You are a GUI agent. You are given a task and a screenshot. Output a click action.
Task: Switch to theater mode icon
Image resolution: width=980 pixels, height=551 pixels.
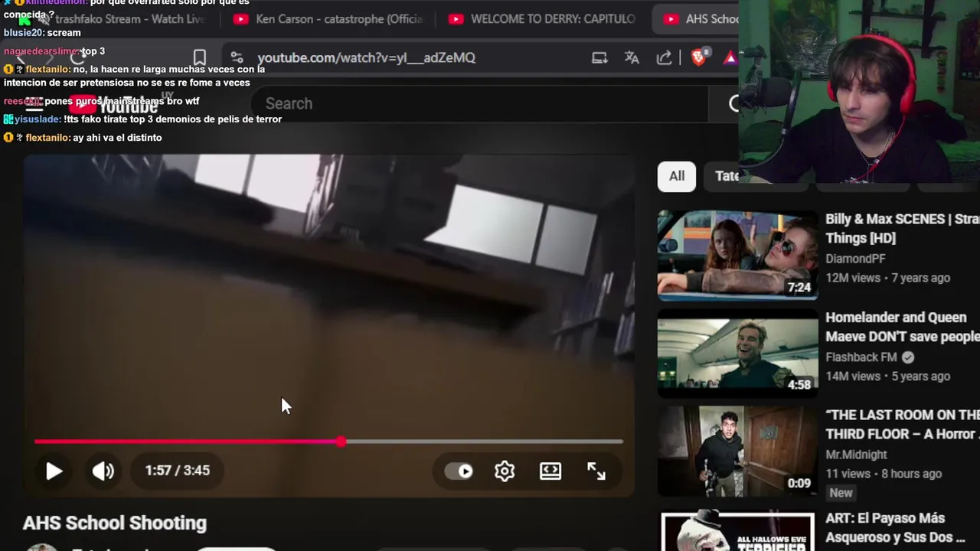click(x=550, y=471)
